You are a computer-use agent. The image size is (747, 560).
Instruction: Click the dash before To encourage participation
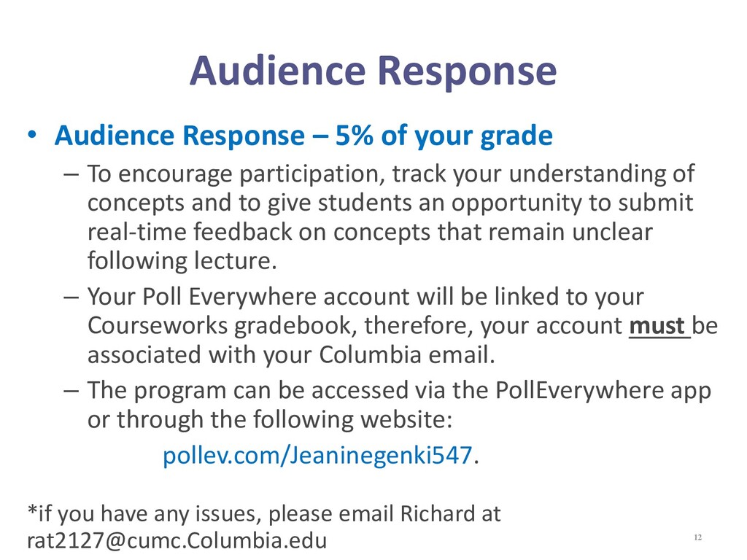71,175
